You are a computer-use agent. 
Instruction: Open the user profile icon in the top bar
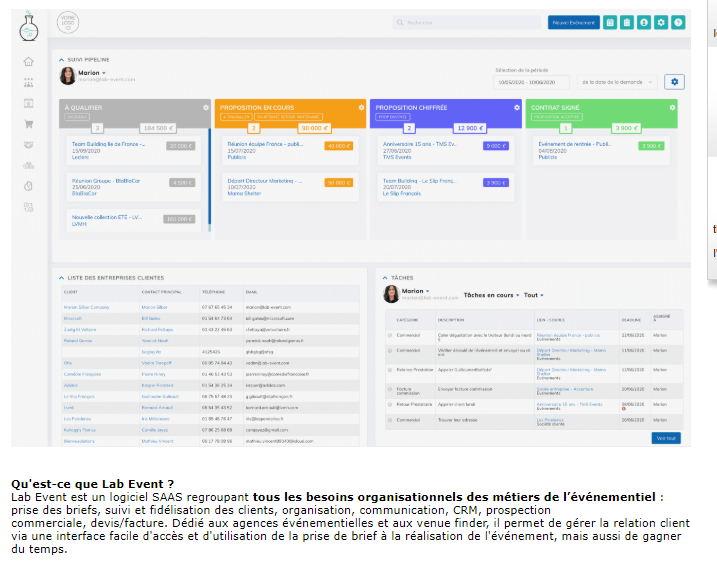644,22
